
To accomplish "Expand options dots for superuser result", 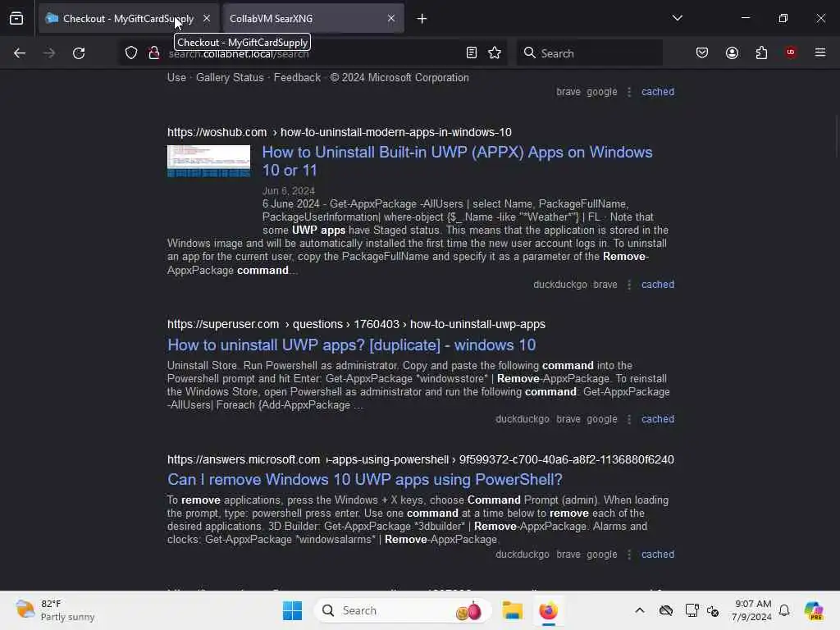I will point(629,419).
